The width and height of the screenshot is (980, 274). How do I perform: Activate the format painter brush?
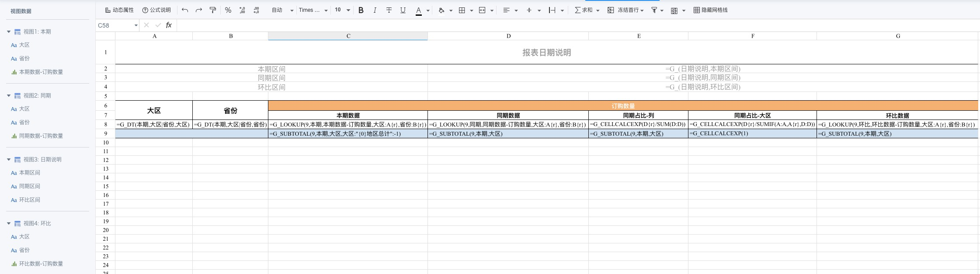point(213,10)
